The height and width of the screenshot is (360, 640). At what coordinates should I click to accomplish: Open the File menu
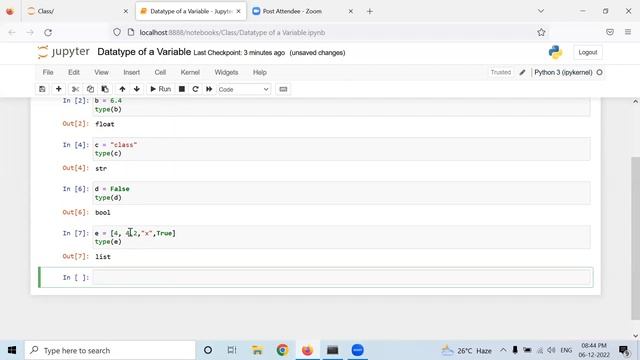[48, 72]
